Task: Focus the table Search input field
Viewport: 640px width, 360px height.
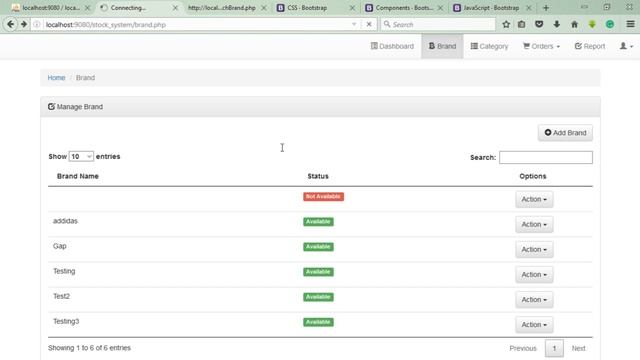Action: (x=546, y=157)
